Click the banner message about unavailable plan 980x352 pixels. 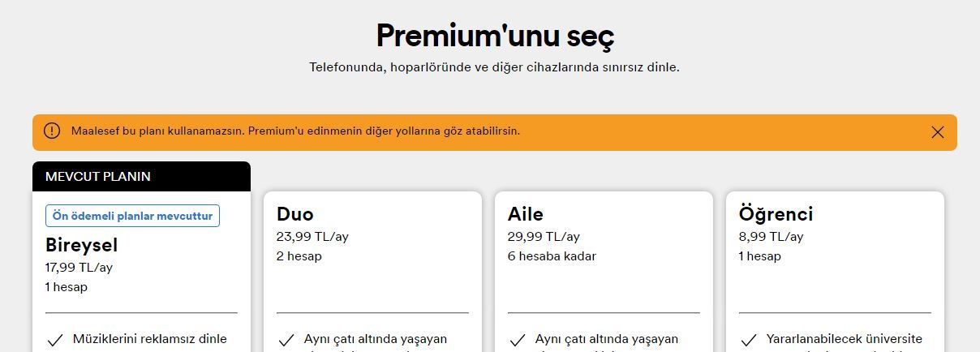pyautogui.click(x=295, y=131)
